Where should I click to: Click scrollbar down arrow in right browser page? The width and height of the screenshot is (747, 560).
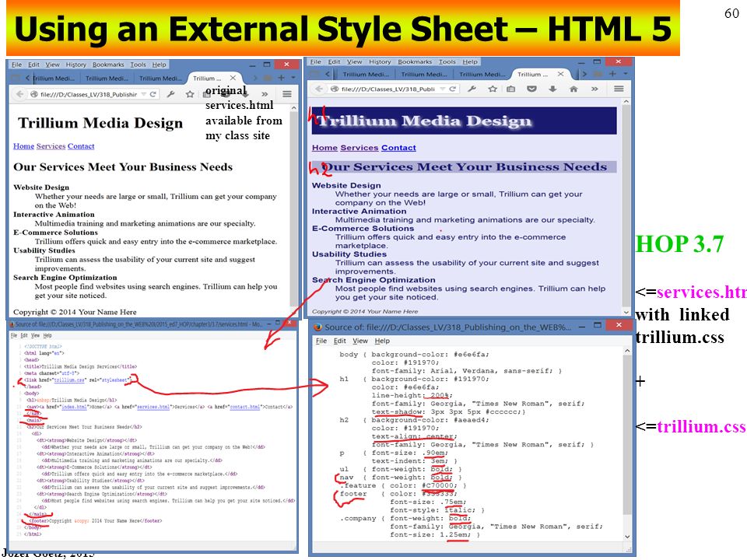(x=626, y=312)
